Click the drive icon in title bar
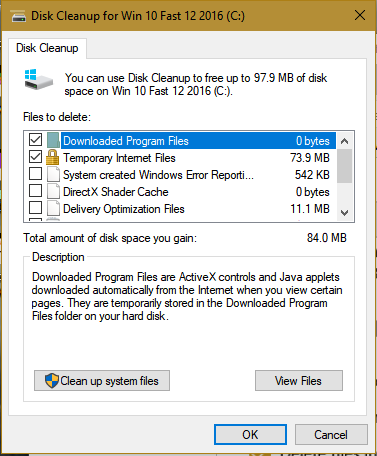Screen dimensions: 377x456 coord(19,16)
